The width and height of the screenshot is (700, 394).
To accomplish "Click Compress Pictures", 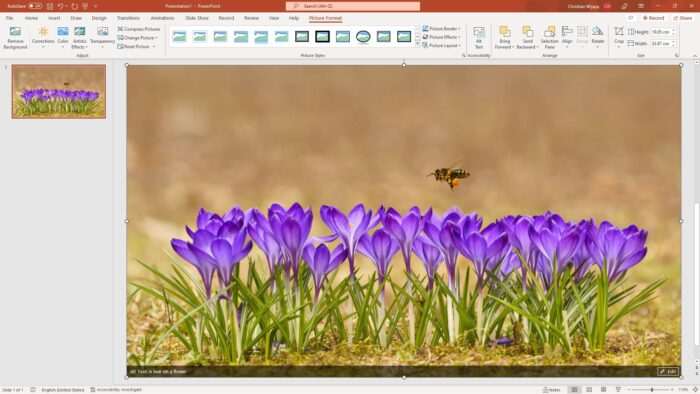I will tap(138, 29).
